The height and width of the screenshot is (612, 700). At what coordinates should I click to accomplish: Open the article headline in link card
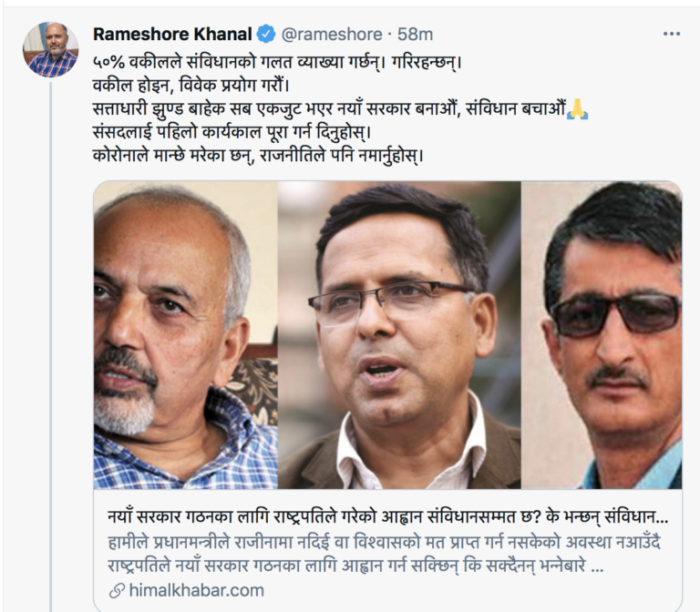(387, 516)
